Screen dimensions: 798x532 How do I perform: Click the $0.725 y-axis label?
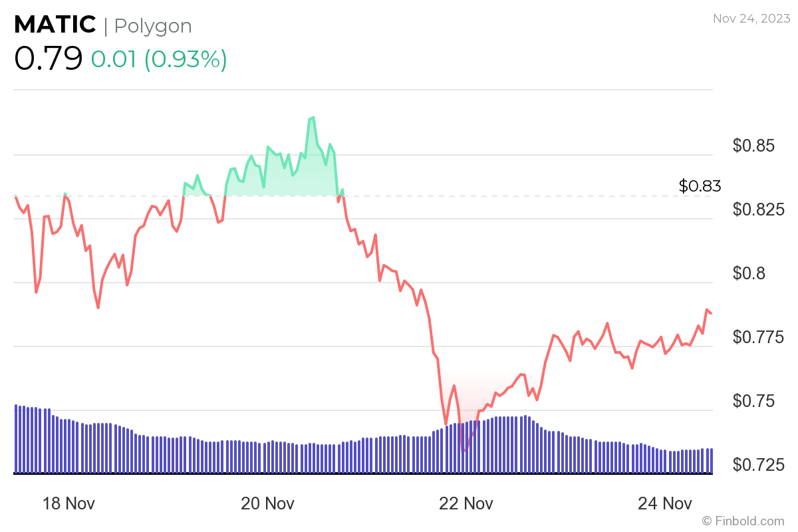coord(757,464)
